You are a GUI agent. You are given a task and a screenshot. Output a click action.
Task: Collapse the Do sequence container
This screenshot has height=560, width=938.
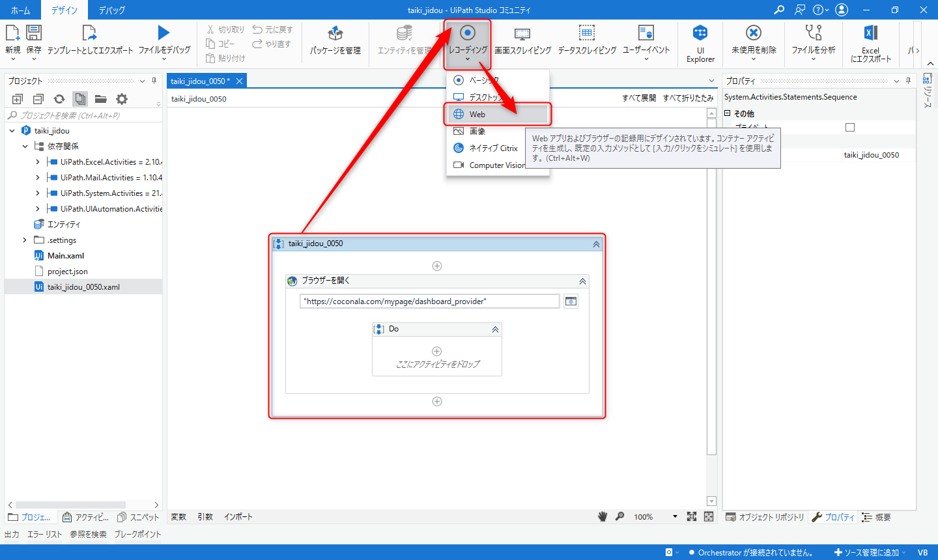(495, 329)
